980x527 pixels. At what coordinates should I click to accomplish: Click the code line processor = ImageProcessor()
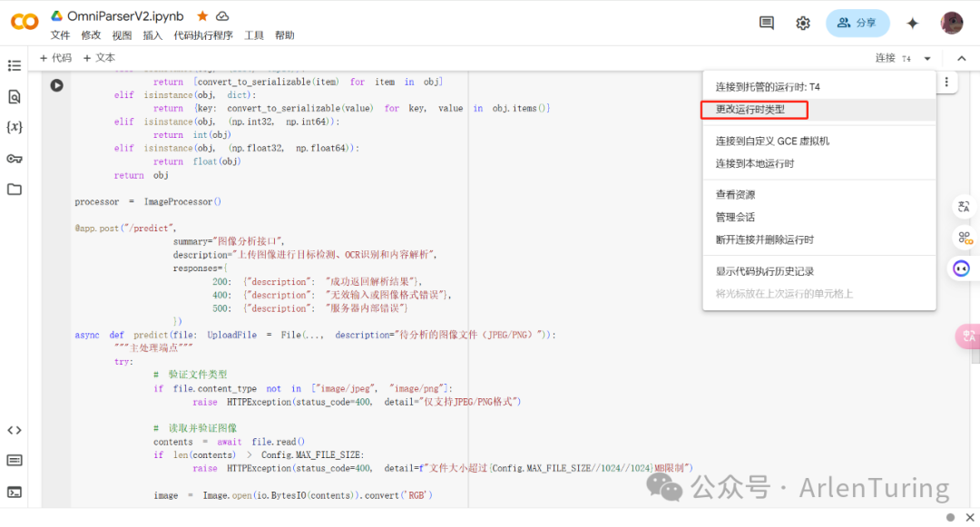pyautogui.click(x=148, y=201)
